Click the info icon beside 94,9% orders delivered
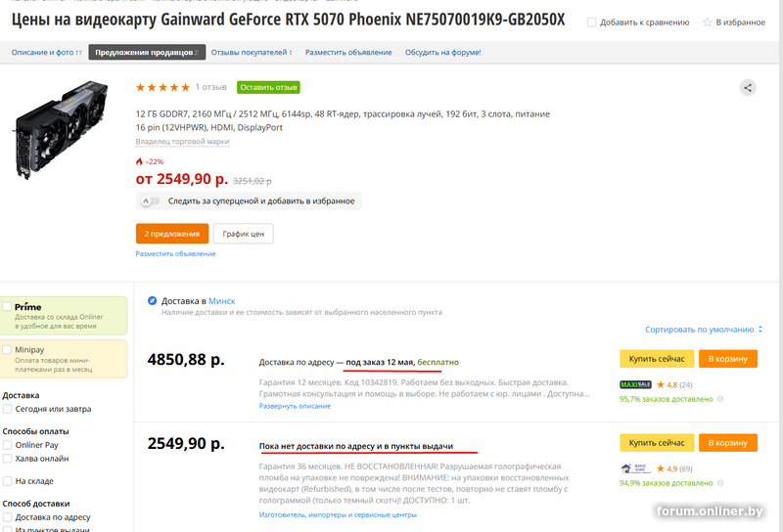This screenshot has width=783, height=532. (x=720, y=482)
